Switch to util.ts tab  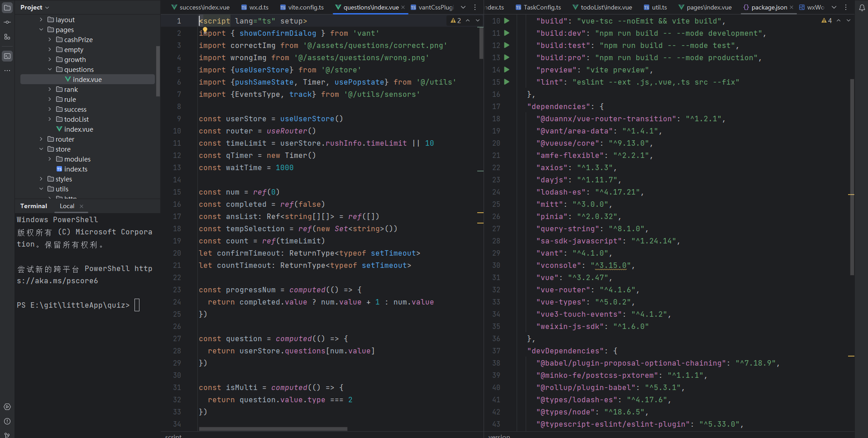coord(655,7)
